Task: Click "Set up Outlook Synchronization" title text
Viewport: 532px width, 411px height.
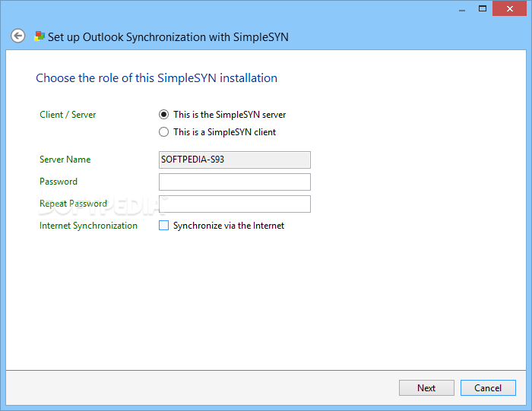Action: click(168, 37)
